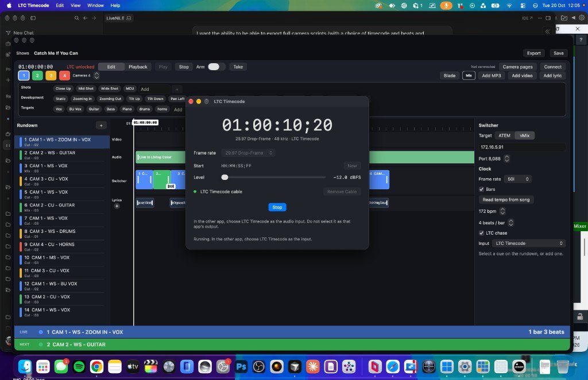The height and width of the screenshot is (380, 588).
Task: Open the Input dropdown showing LTC Timecode
Action: point(529,243)
